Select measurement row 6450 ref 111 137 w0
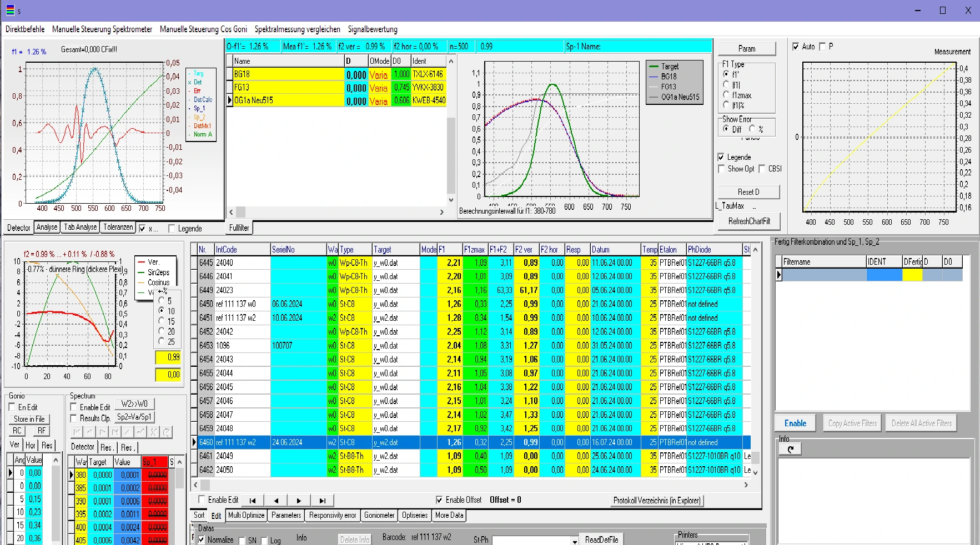The image size is (980, 545). click(470, 304)
